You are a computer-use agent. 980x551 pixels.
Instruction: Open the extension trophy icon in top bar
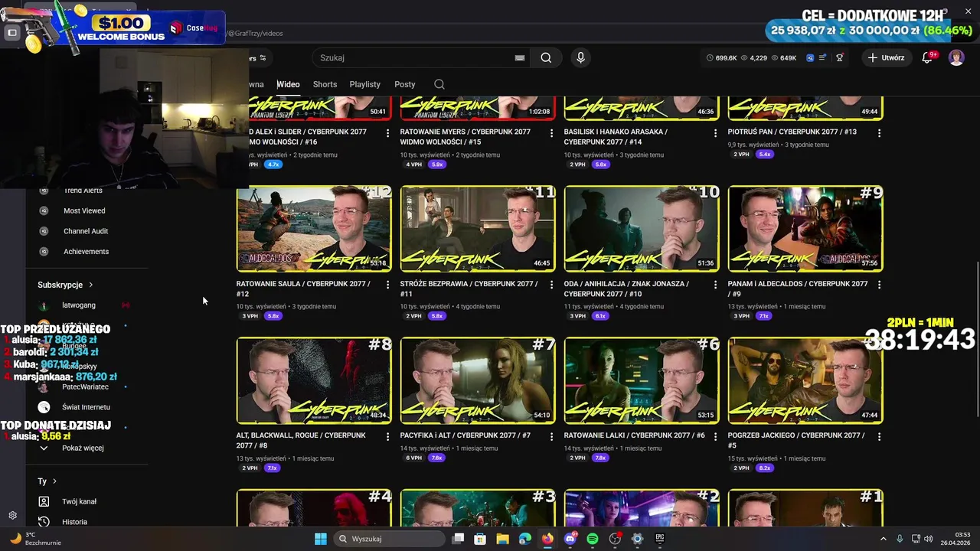point(839,57)
